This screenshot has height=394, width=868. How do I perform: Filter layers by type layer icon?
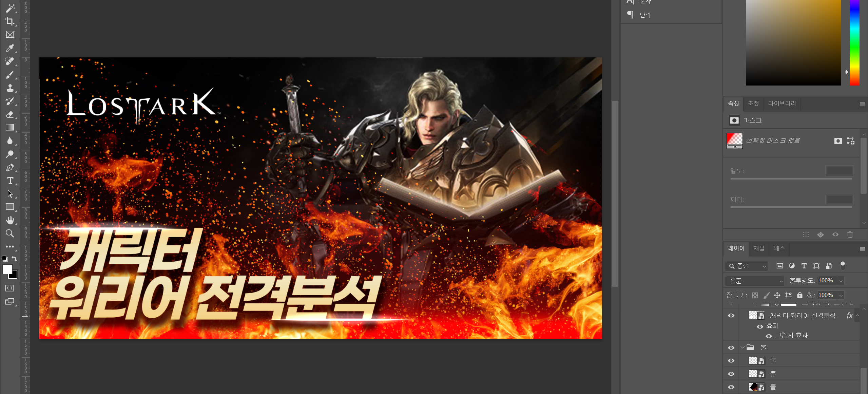pos(804,266)
